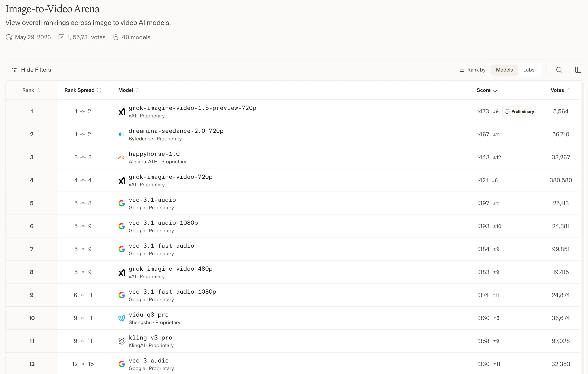Open kling-v3-pro model link
The width and height of the screenshot is (588, 374).
tap(150, 338)
